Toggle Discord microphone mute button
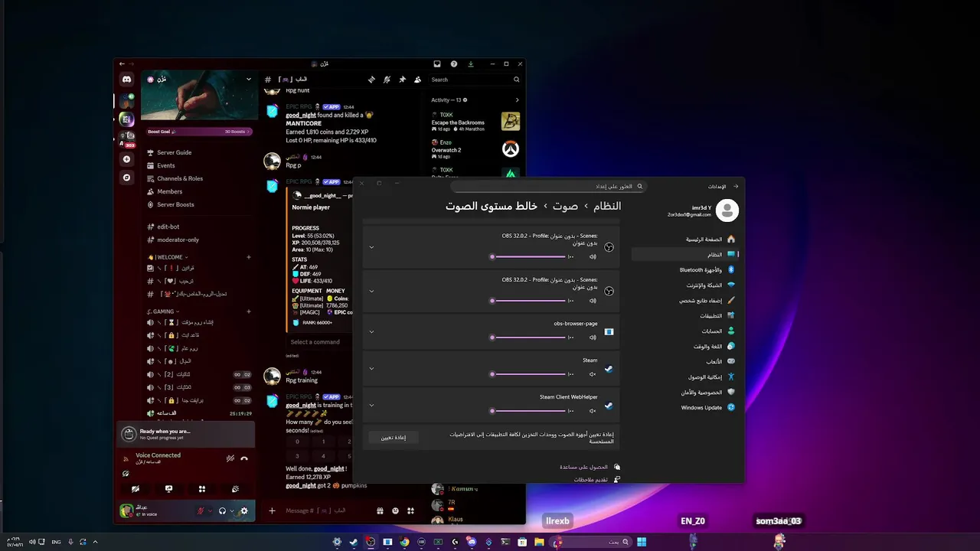 [x=201, y=511]
